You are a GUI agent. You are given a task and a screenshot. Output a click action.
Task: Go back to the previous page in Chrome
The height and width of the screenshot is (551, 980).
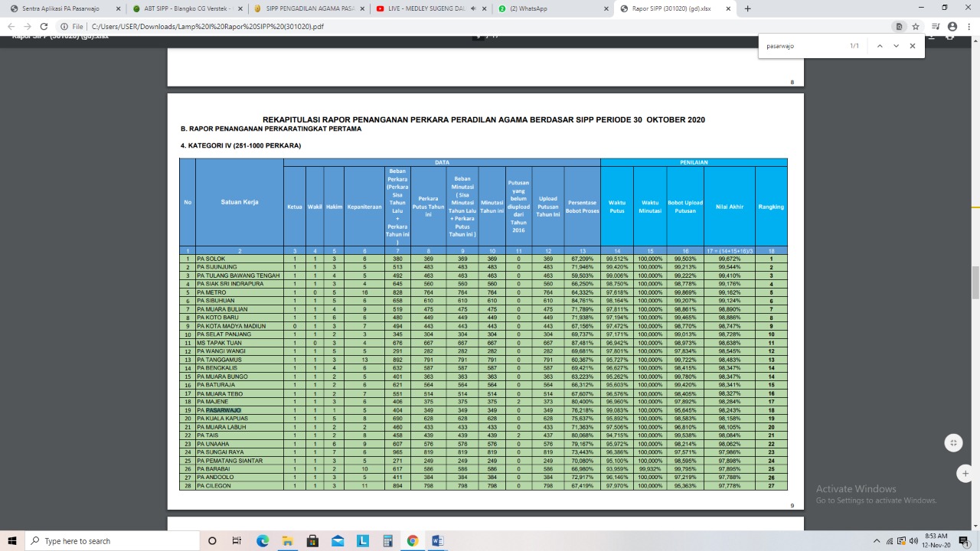pyautogui.click(x=11, y=26)
